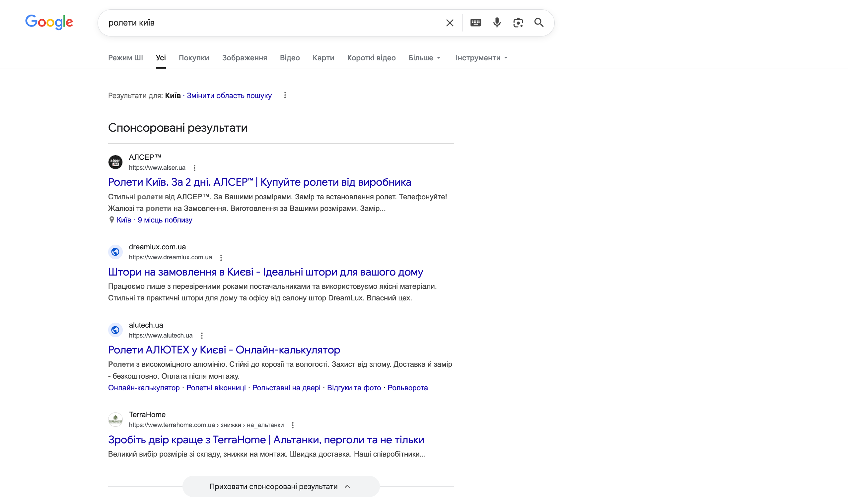Open the Покупки tab
The image size is (848, 504).
(194, 58)
